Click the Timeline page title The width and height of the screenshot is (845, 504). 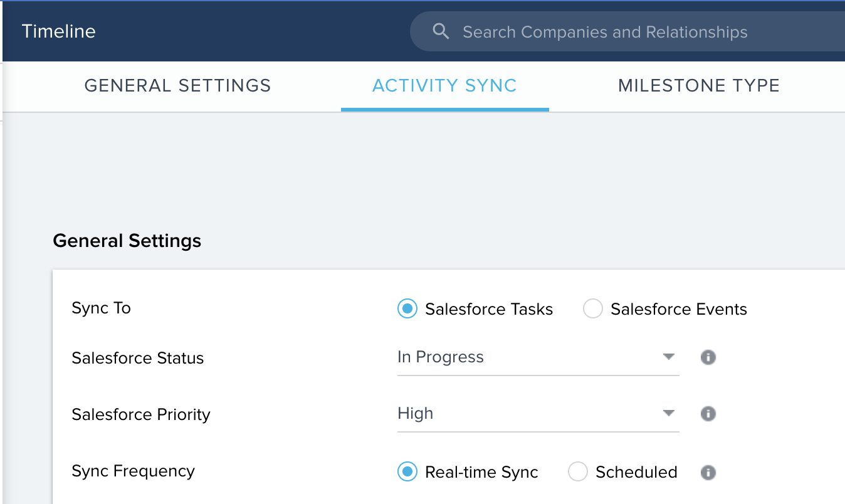click(x=59, y=31)
